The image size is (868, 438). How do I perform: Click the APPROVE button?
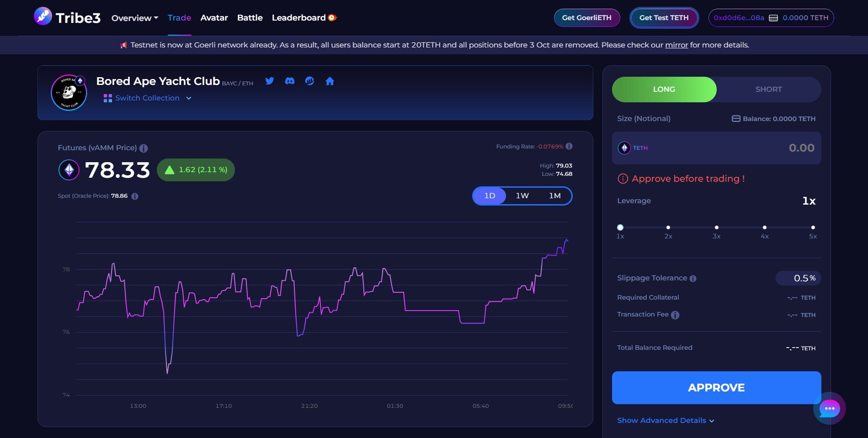(x=716, y=388)
